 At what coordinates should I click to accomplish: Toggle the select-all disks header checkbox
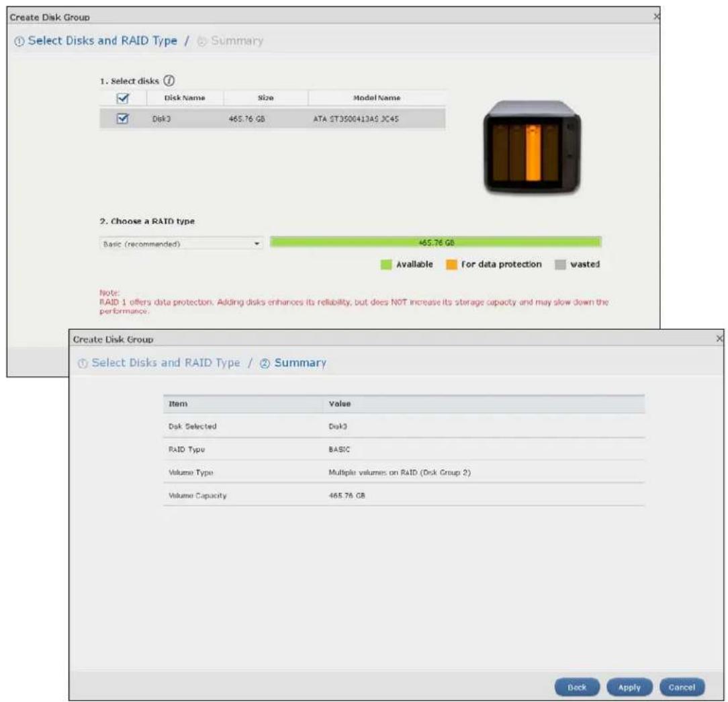coord(123,99)
